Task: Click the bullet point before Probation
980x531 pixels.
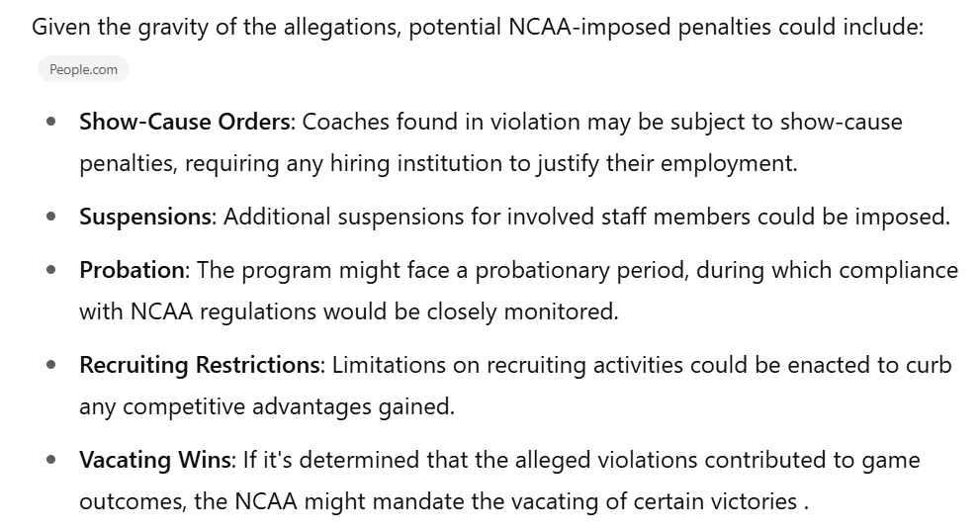Action: (x=51, y=270)
